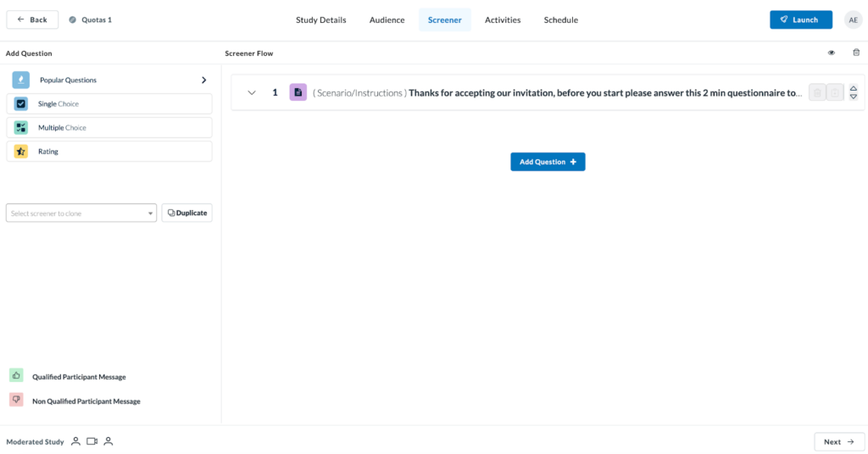
Task: Toggle screener preview with eye icon
Action: pyautogui.click(x=831, y=53)
